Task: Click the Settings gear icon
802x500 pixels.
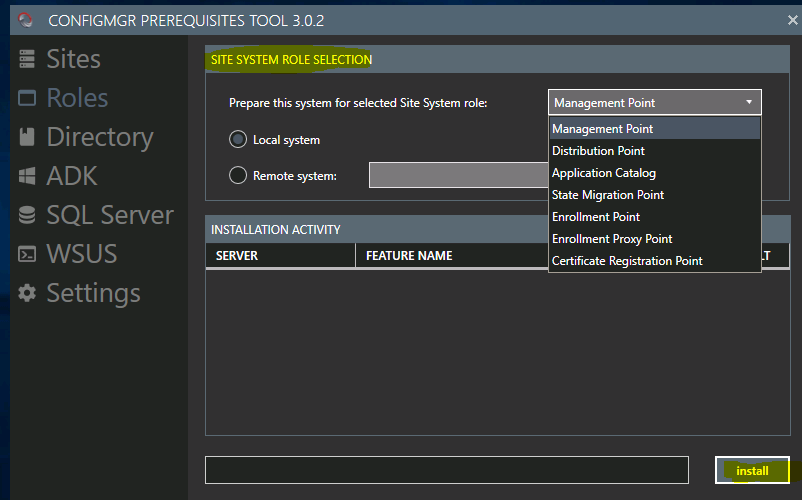Action: click(27, 293)
